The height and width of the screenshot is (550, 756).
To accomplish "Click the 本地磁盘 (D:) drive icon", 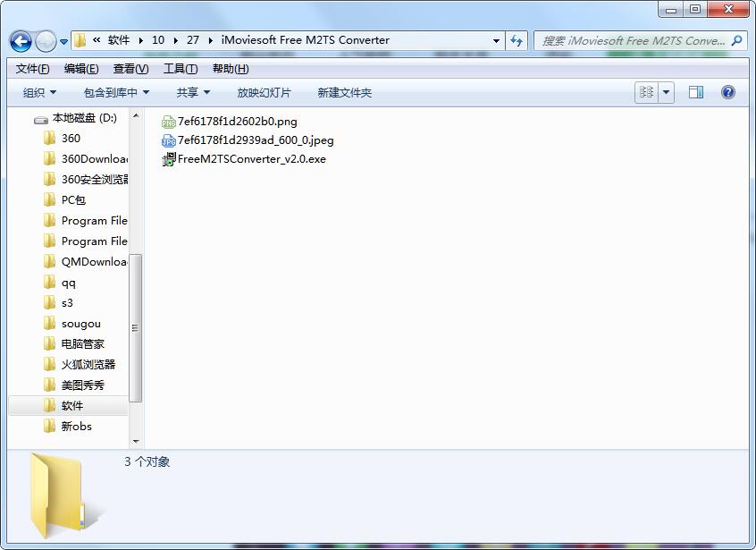I will (x=41, y=120).
